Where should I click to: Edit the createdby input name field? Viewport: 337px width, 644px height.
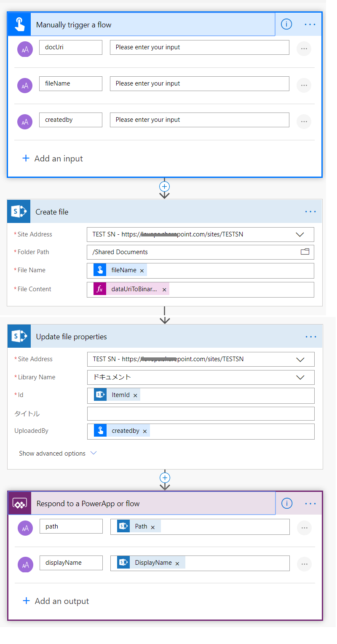pyautogui.click(x=71, y=120)
